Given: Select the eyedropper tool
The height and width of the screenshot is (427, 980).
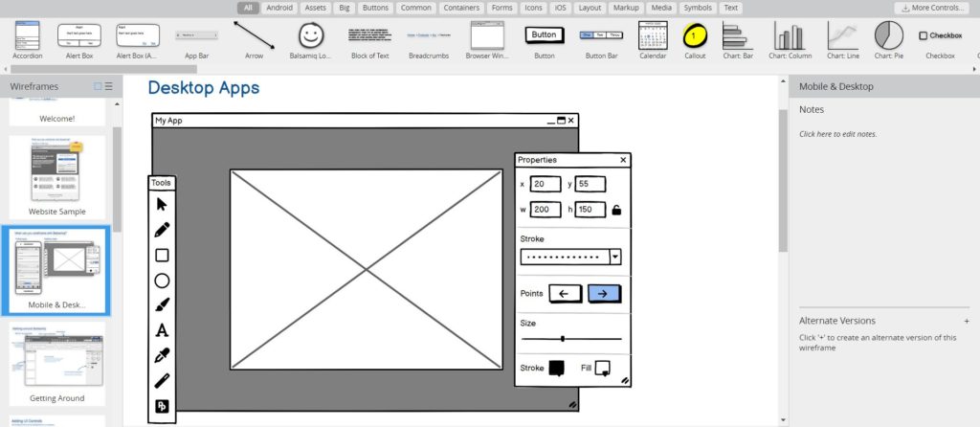Looking at the screenshot, I should coord(162,356).
